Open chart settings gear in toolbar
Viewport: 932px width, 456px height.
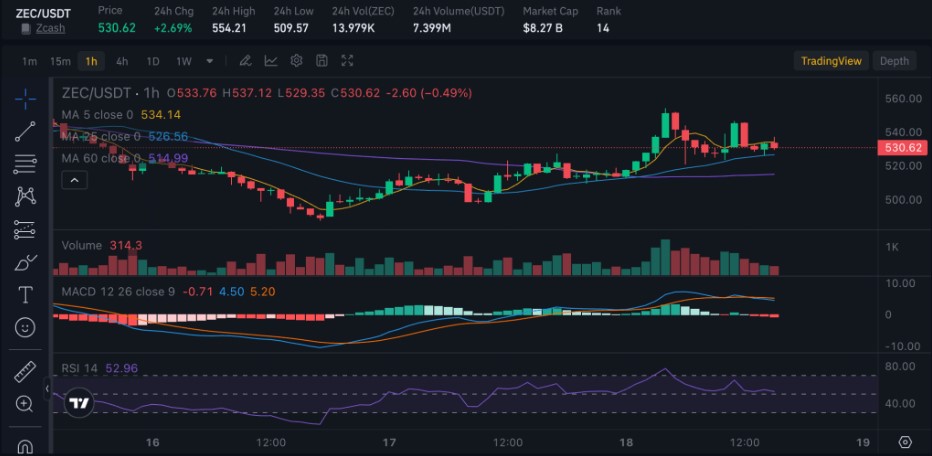pos(297,61)
